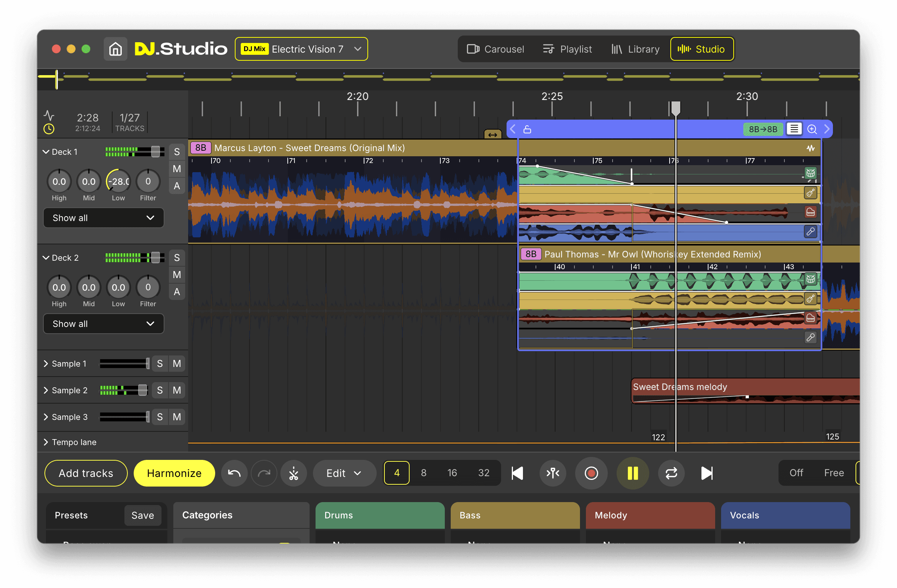Screen dimensions: 897x588
Task: Set grid length to 16 bars
Action: point(452,473)
